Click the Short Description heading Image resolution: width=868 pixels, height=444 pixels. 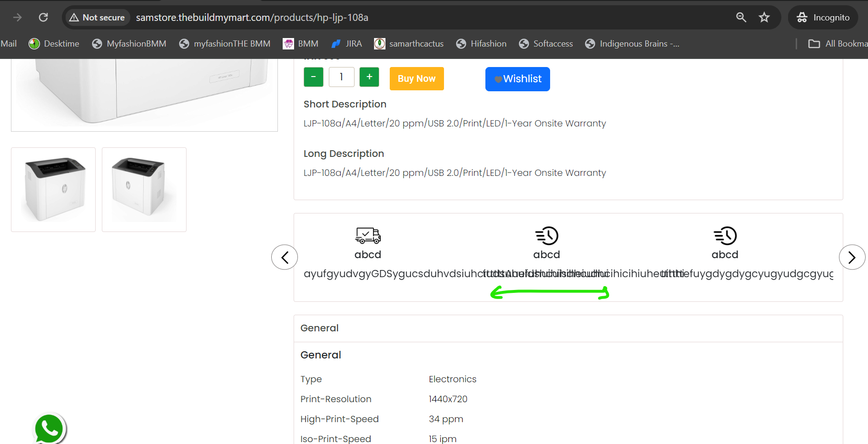pyautogui.click(x=345, y=104)
